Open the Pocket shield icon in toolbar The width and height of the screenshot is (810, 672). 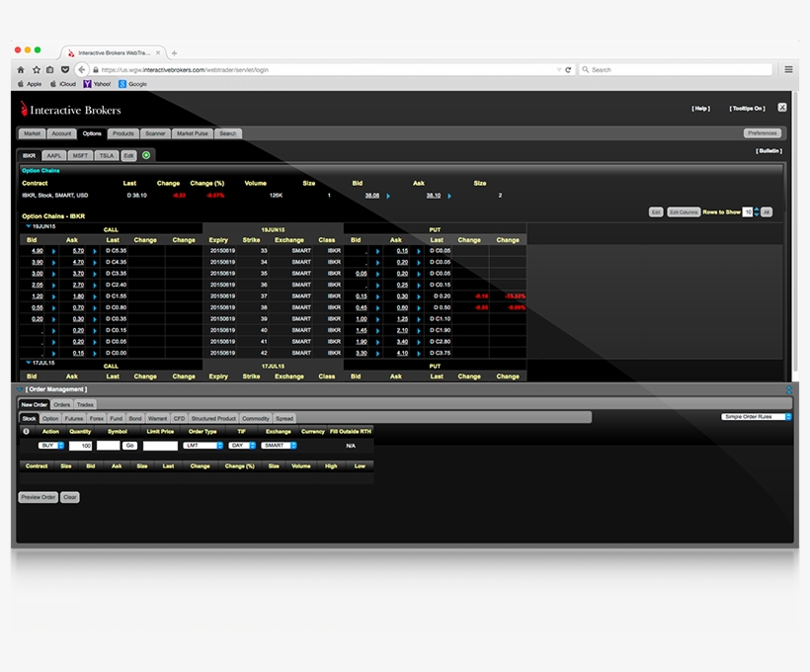tap(65, 70)
